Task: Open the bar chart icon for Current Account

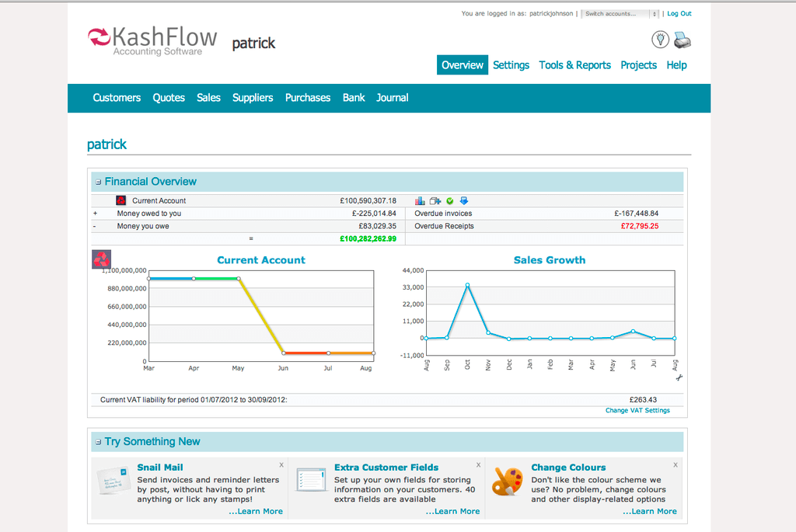Action: 421,201
